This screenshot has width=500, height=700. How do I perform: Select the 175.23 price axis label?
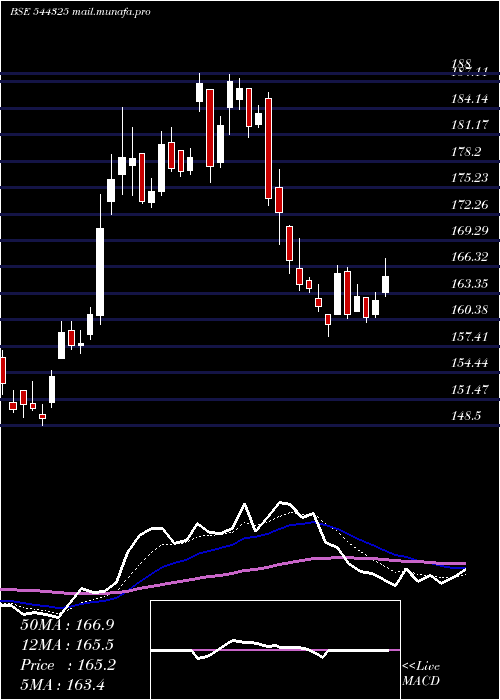470,178
